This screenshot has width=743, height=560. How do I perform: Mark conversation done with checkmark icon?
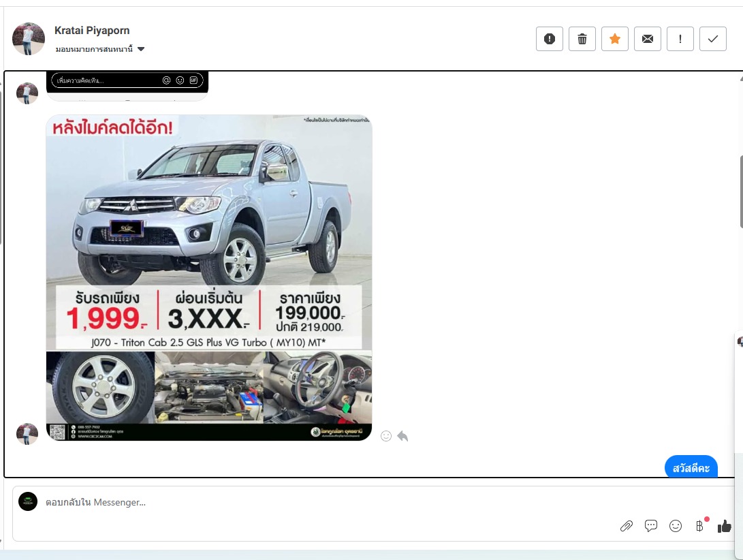tap(712, 39)
